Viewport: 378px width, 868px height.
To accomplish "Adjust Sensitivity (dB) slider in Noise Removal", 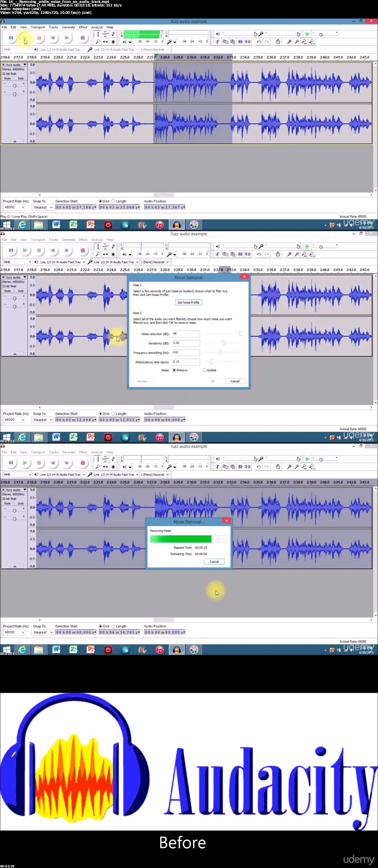I will [224, 343].
